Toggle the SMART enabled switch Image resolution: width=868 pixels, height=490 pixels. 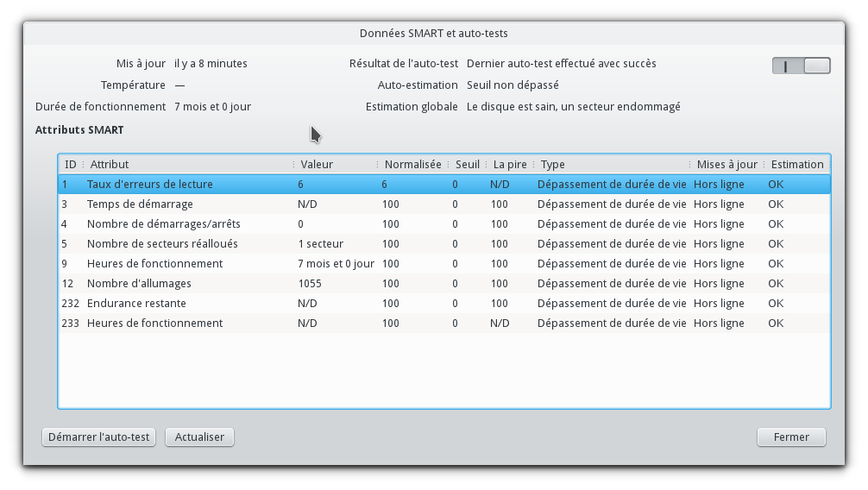pos(801,66)
